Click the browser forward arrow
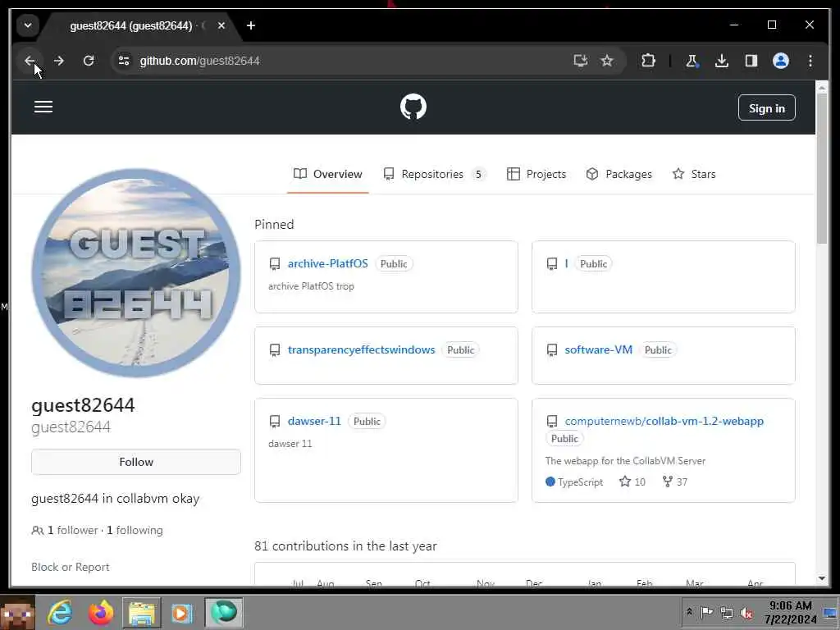This screenshot has width=840, height=630. (59, 61)
